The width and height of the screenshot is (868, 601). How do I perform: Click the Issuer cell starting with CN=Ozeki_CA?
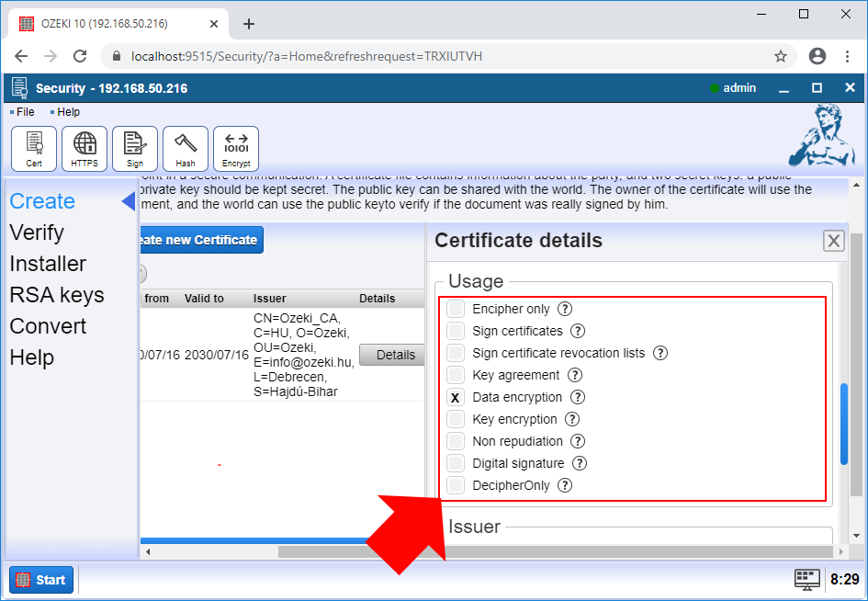click(303, 355)
